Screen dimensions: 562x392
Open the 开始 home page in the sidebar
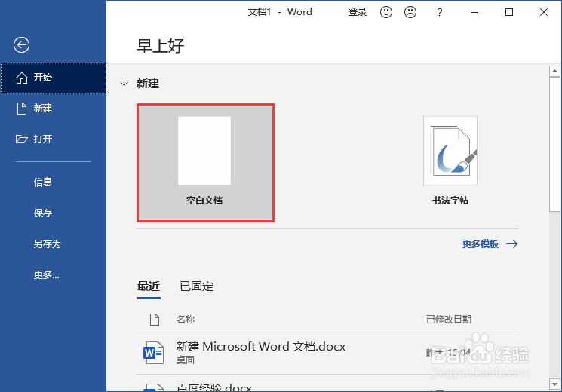pos(54,78)
